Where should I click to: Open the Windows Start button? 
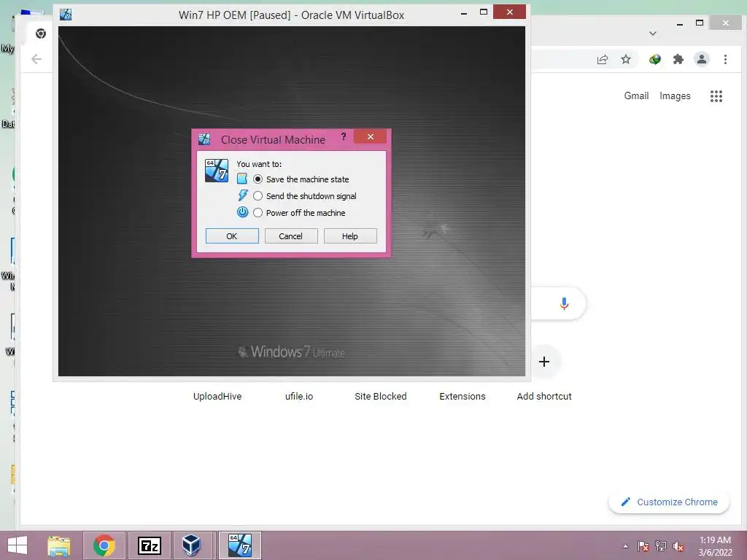pos(18,545)
